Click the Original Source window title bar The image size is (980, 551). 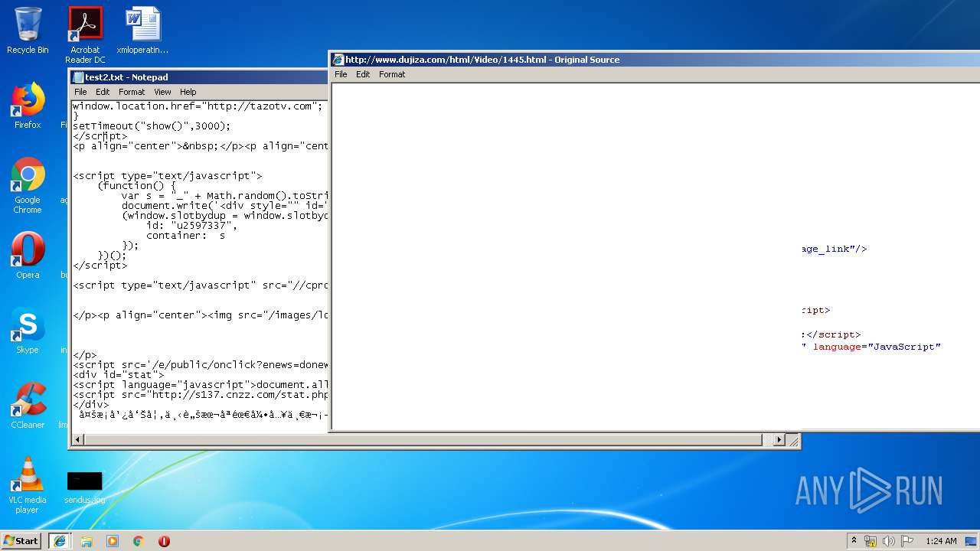pyautogui.click(x=655, y=60)
